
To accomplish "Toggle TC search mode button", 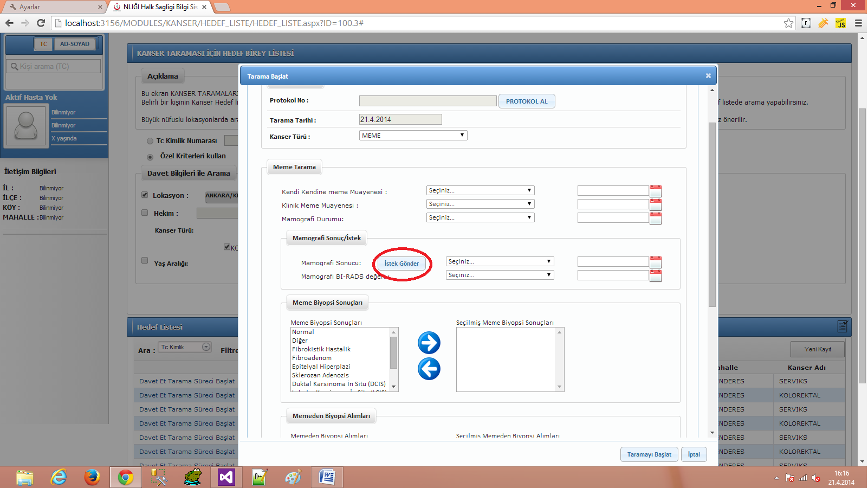I will coord(43,44).
